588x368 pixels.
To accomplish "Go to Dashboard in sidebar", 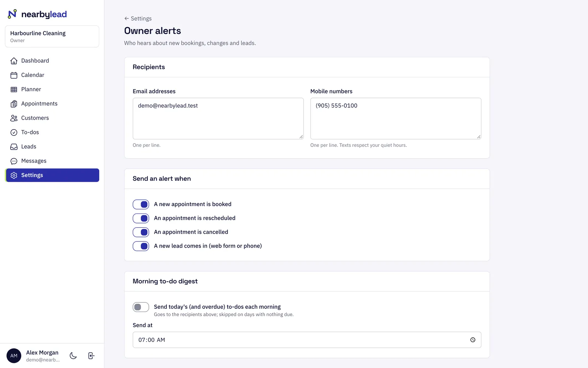I will point(53,61).
